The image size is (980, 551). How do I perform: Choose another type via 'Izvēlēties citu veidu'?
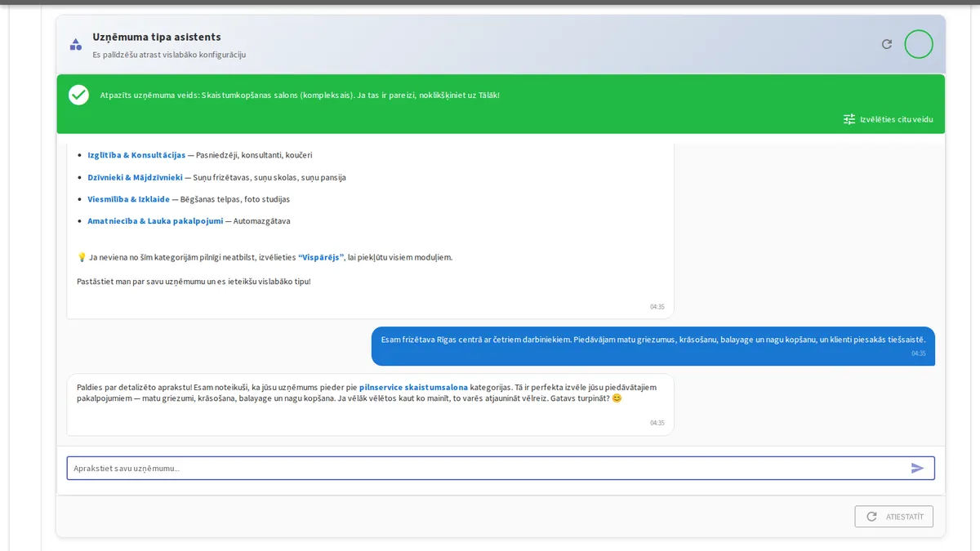(x=889, y=119)
